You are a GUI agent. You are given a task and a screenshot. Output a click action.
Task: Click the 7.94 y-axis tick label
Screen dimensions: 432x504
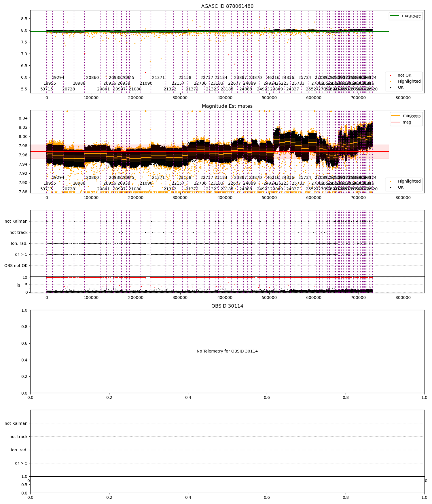click(23, 164)
